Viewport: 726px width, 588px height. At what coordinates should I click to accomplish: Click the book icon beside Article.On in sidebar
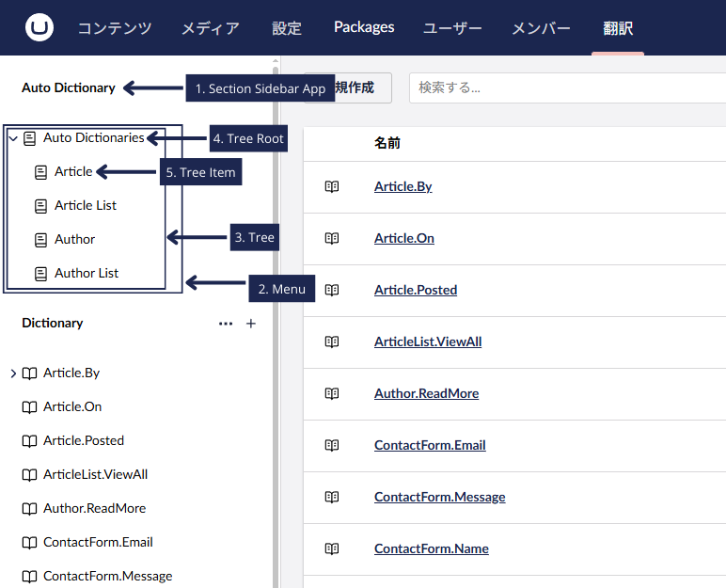29,406
